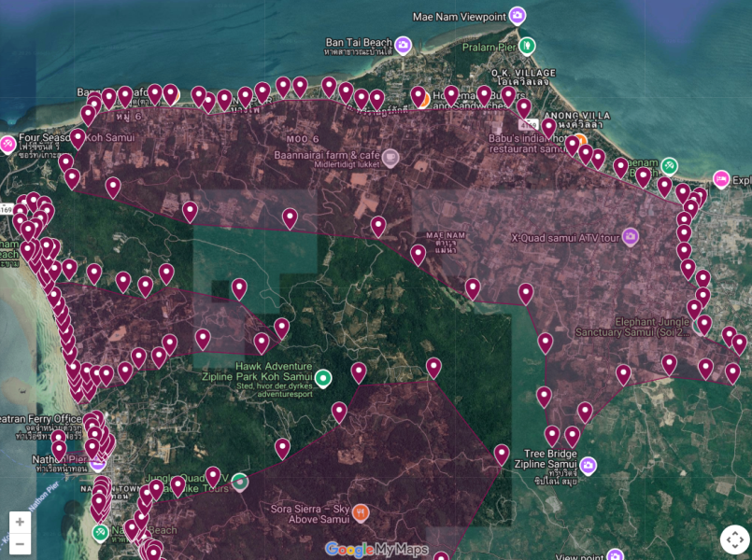752x560 pixels.
Task: Click the Baannairai farm & cafe icon
Action: point(390,158)
